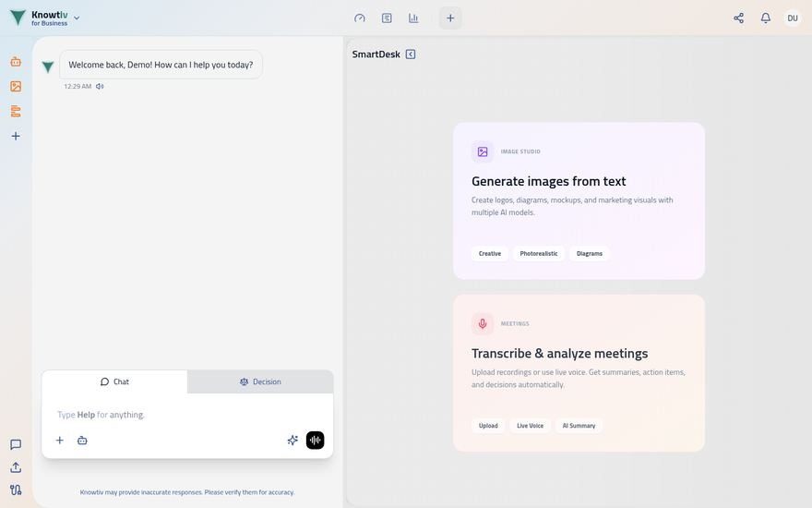This screenshot has width=812, height=508.
Task: Click the SmartDesk title
Action: (x=376, y=54)
